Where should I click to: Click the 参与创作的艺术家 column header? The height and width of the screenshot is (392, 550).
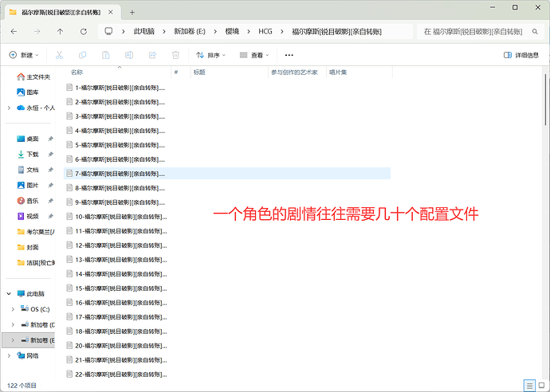pyautogui.click(x=294, y=73)
